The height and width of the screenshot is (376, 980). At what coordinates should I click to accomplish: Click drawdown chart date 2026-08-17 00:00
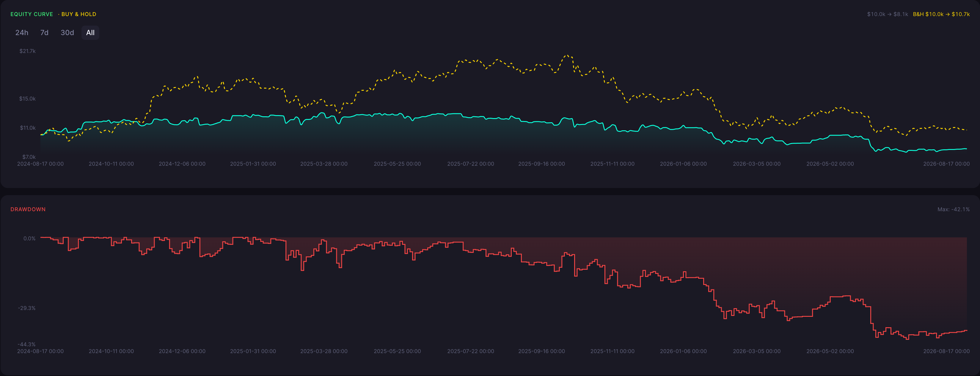point(946,351)
